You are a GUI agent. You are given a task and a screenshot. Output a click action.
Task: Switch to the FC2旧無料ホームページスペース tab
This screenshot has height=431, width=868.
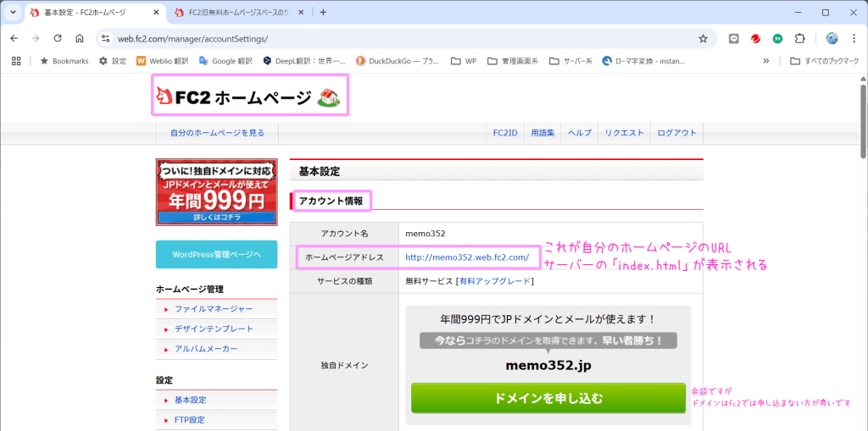[x=240, y=12]
